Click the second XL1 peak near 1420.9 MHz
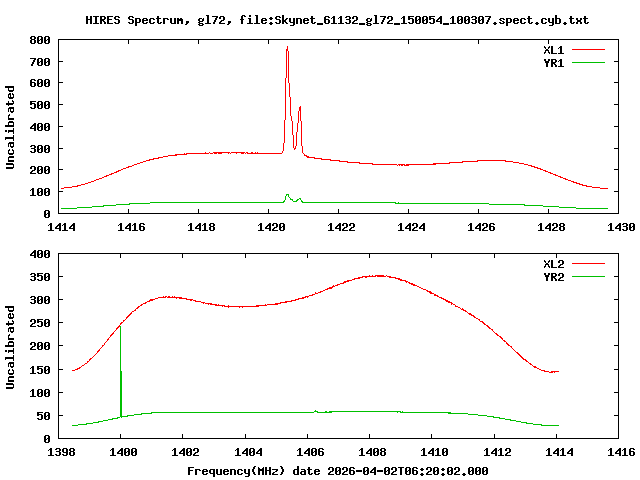640x480 pixels. coord(300,108)
